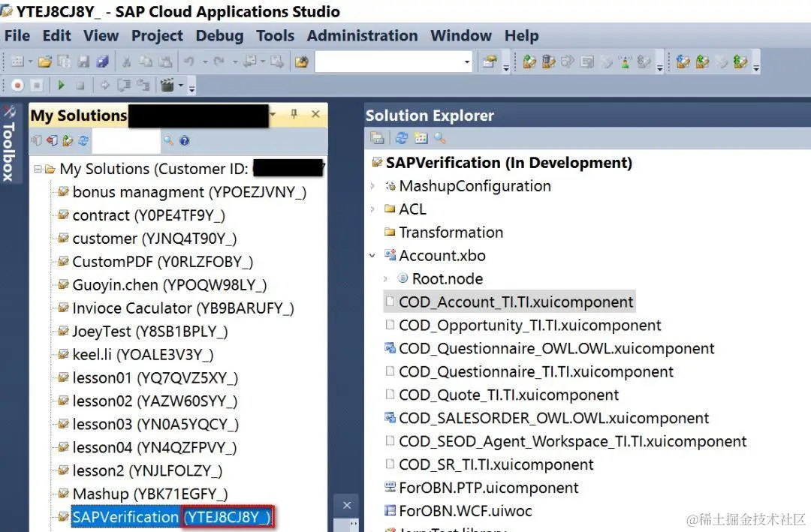
Task: Click the search magnifier in Solution Explorer toolbar
Action: (439, 138)
